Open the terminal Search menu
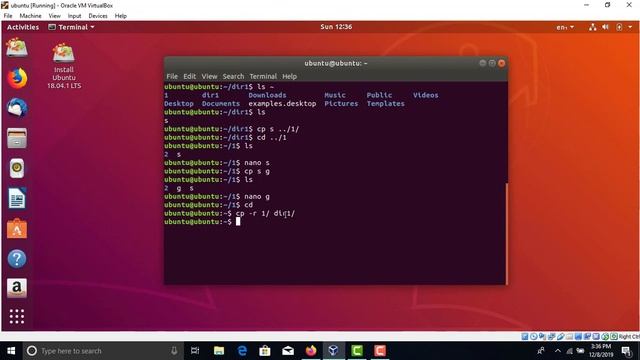The image size is (640, 360). pos(233,76)
